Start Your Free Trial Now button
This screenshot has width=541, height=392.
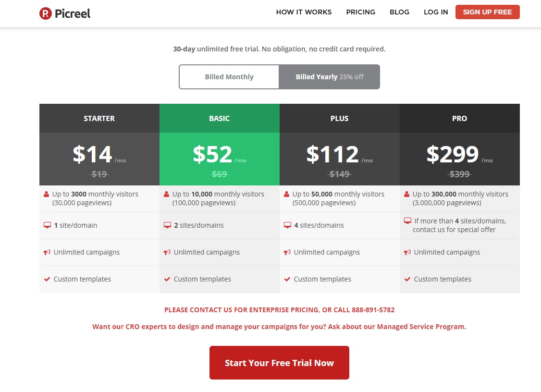click(x=279, y=363)
